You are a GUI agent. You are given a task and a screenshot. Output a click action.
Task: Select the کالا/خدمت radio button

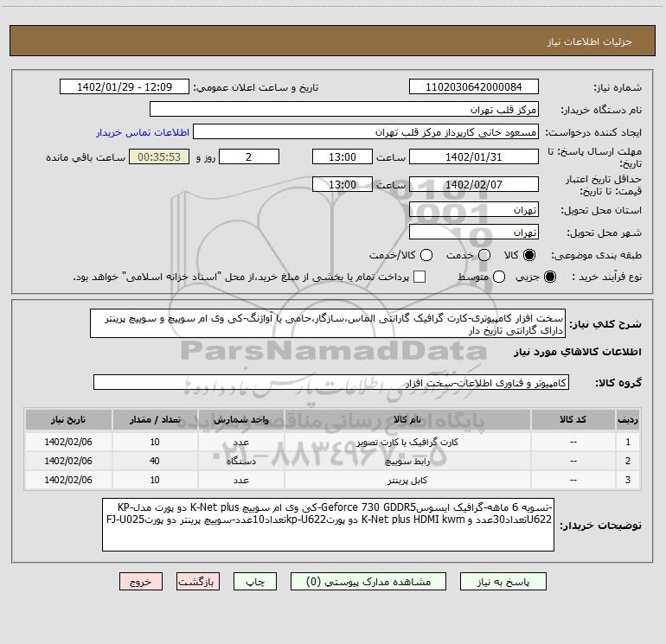pyautogui.click(x=426, y=255)
